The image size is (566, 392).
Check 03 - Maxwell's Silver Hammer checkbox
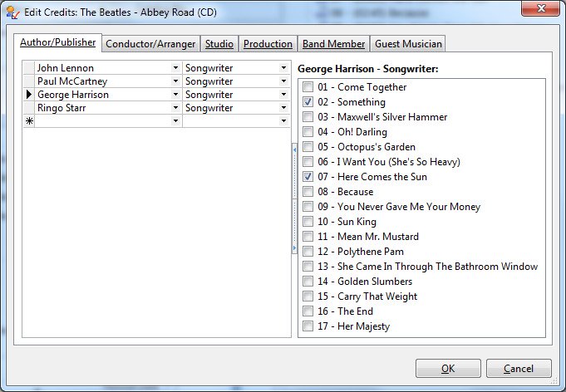pos(308,117)
